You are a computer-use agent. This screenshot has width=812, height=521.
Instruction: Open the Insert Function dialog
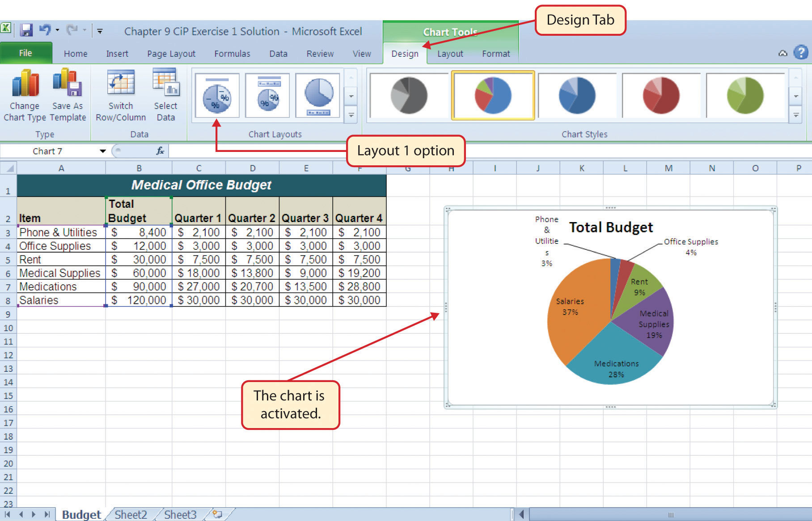161,151
